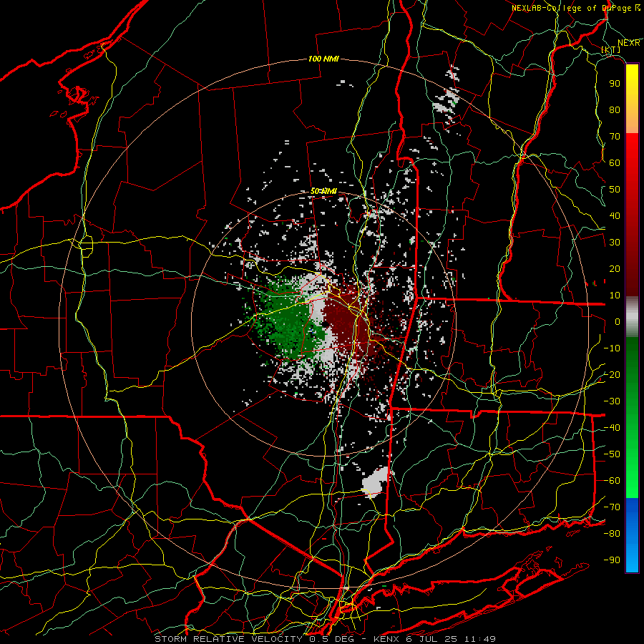Click the 30 value on the velocity scale
644x644 pixels.
[x=615, y=243]
